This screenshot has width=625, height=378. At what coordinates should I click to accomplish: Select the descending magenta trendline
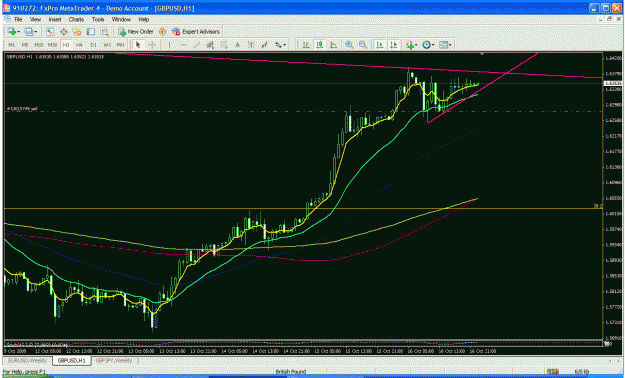point(359,66)
